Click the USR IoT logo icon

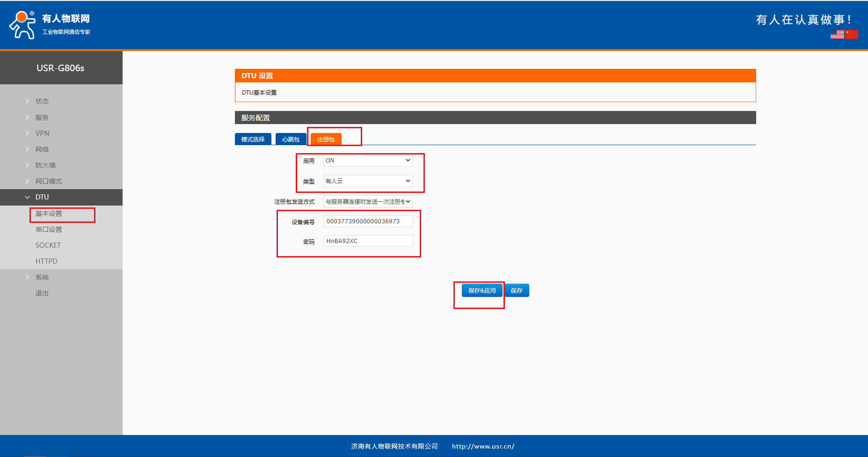pyautogui.click(x=22, y=25)
